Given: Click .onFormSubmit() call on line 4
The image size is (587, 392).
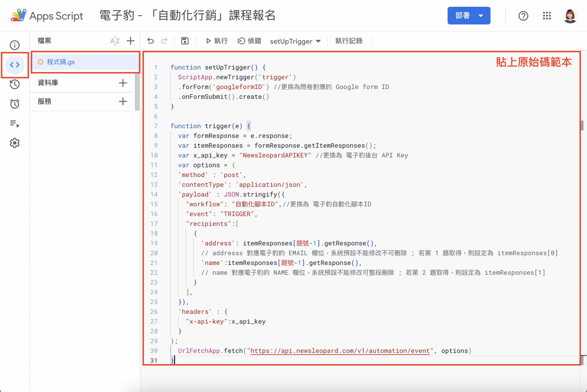Looking at the screenshot, I should tap(207, 97).
